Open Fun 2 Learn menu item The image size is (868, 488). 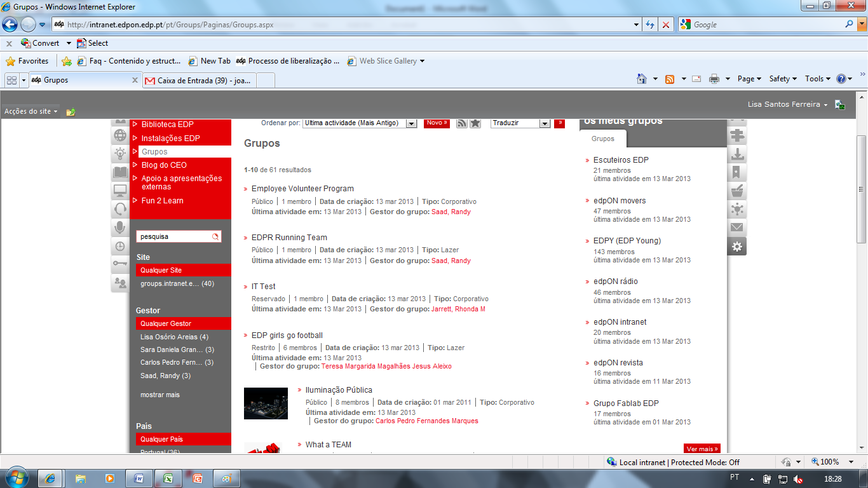pos(162,201)
